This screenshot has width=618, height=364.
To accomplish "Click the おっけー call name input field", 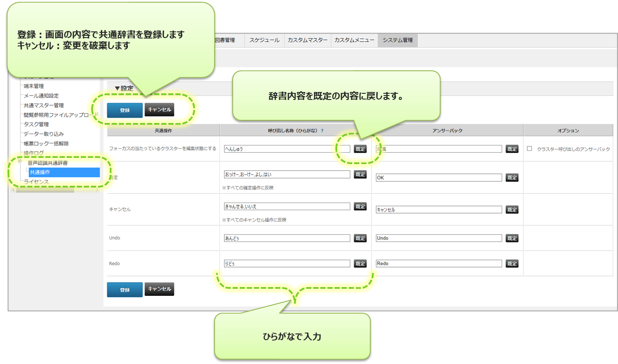I will (x=287, y=174).
